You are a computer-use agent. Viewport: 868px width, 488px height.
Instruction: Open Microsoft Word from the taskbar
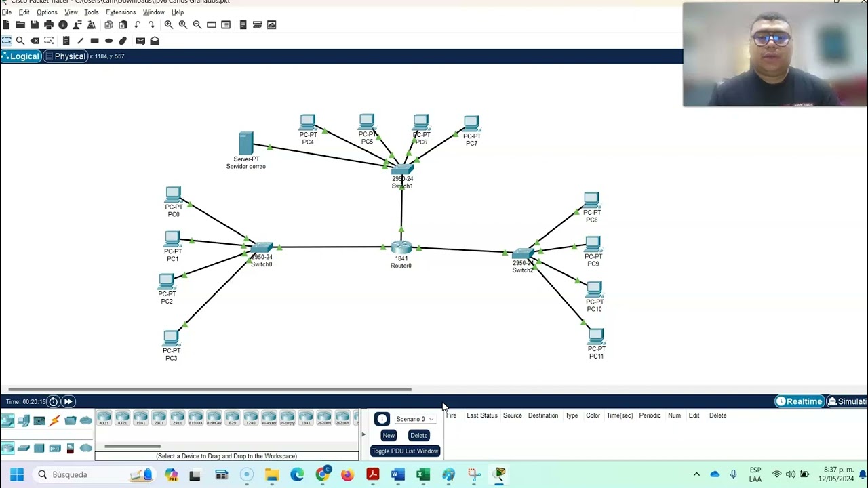tap(397, 474)
